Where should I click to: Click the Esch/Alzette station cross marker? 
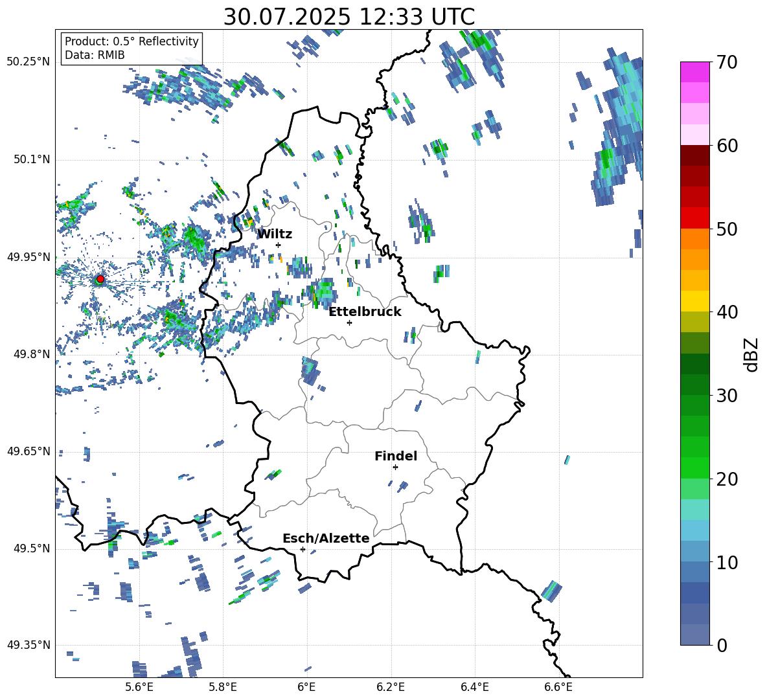click(x=303, y=549)
